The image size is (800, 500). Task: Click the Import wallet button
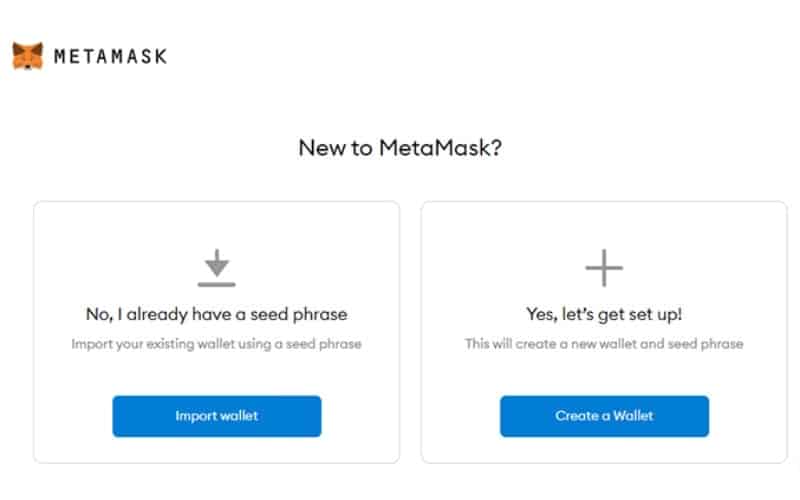217,416
